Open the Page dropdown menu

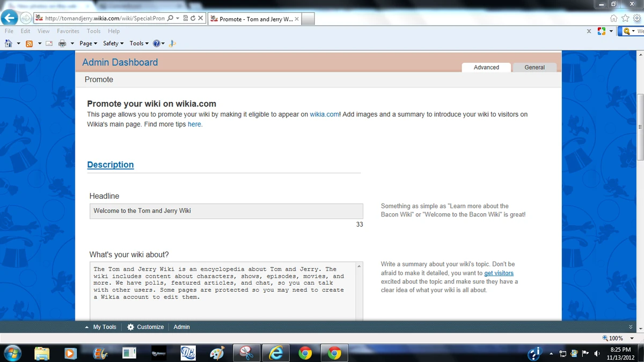86,44
